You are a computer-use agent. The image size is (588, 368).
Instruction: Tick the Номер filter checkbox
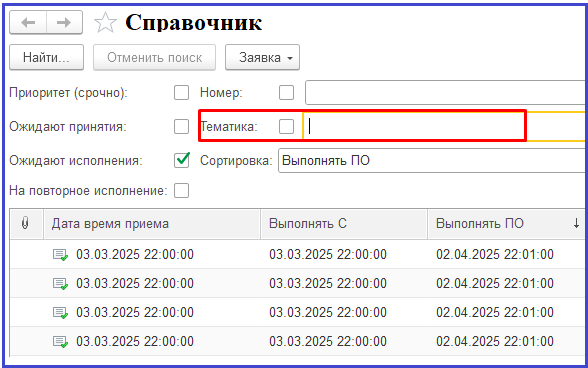pyautogui.click(x=286, y=92)
